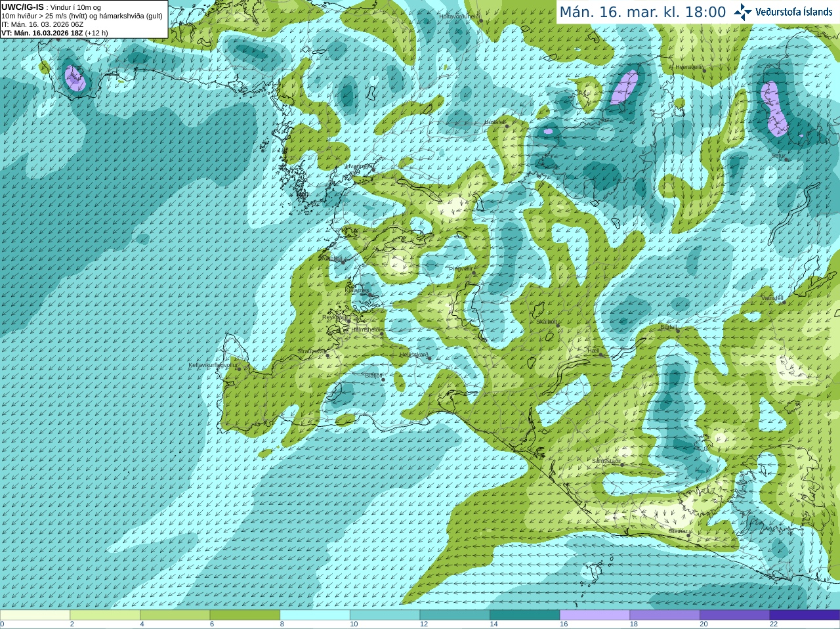Click the '10m hviður > 25 m/s' description line

click(82, 16)
